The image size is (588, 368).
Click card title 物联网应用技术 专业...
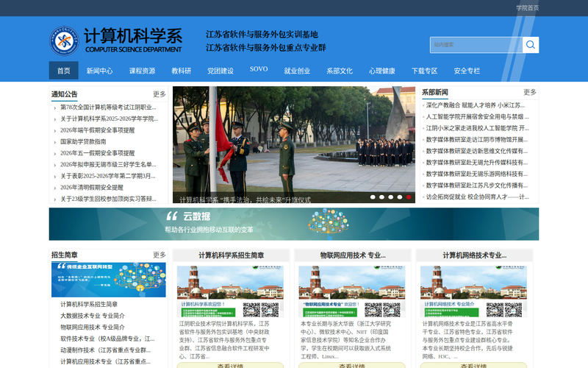tap(353, 255)
